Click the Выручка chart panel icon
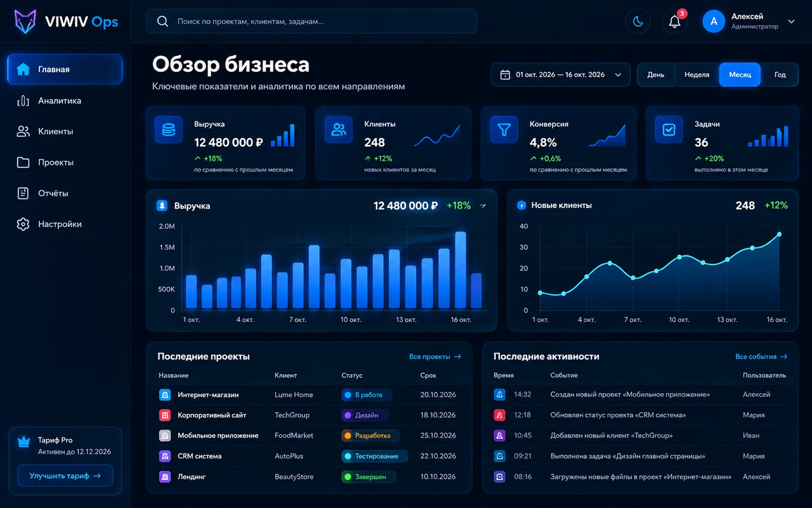 pyautogui.click(x=162, y=206)
